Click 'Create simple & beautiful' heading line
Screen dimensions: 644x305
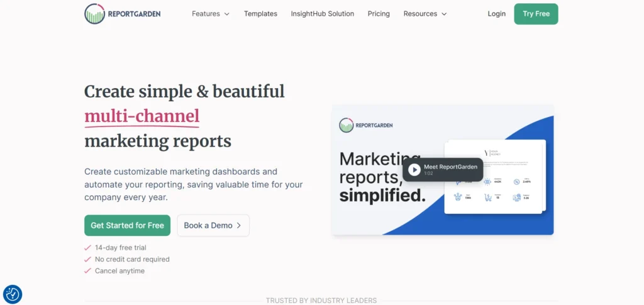coord(184,91)
